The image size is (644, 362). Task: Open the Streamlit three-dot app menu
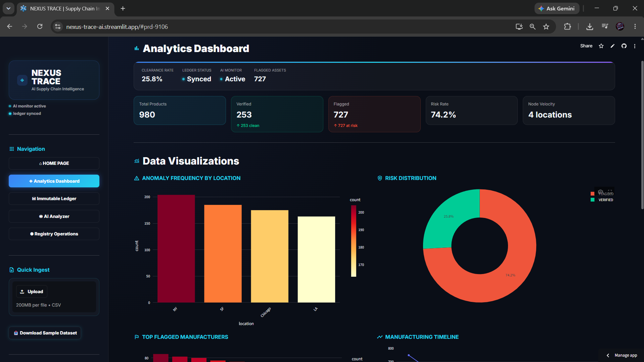tap(635, 46)
